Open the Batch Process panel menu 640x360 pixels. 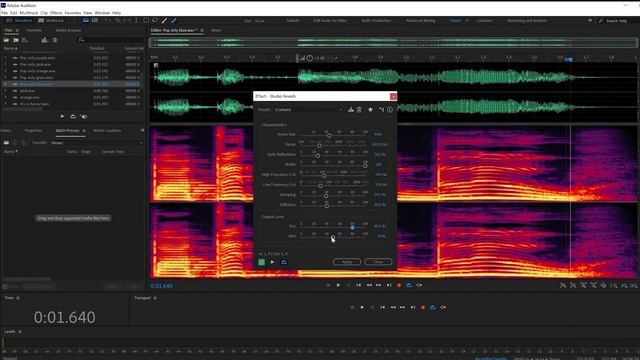tap(84, 131)
